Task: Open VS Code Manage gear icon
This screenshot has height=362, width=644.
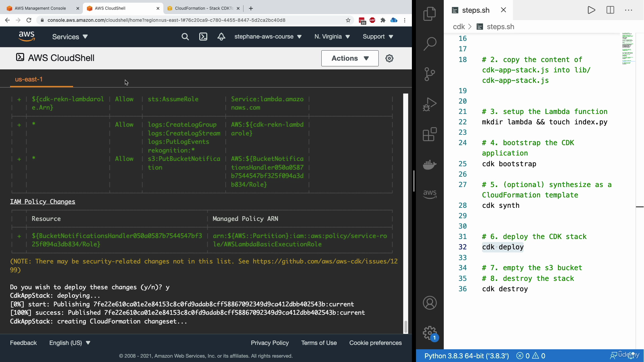Action: [430, 333]
